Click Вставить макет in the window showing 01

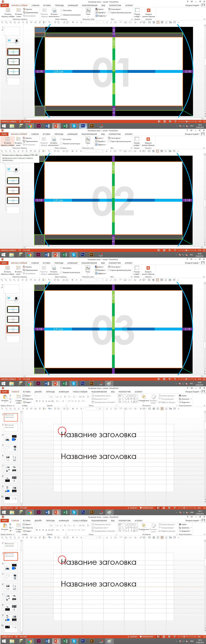19,12
